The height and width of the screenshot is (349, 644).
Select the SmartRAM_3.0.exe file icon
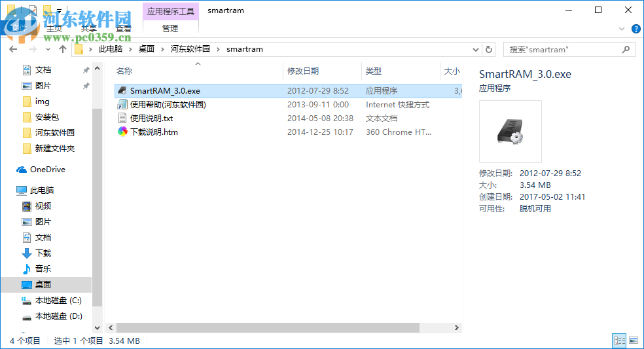click(122, 90)
